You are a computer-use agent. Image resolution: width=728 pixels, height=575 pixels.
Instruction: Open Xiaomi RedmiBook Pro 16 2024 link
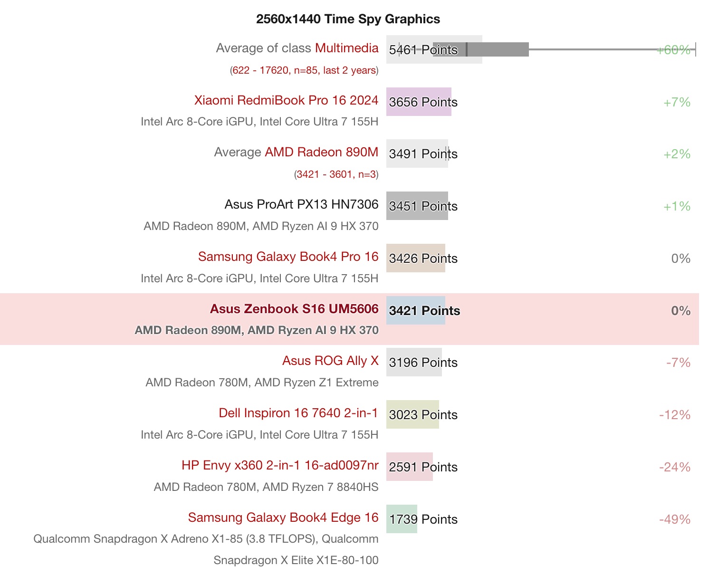tap(286, 100)
